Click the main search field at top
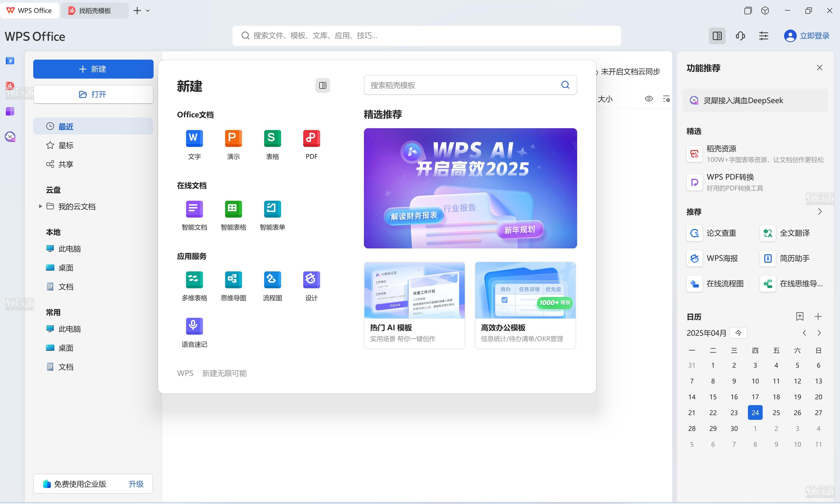840x504 pixels. tap(426, 36)
